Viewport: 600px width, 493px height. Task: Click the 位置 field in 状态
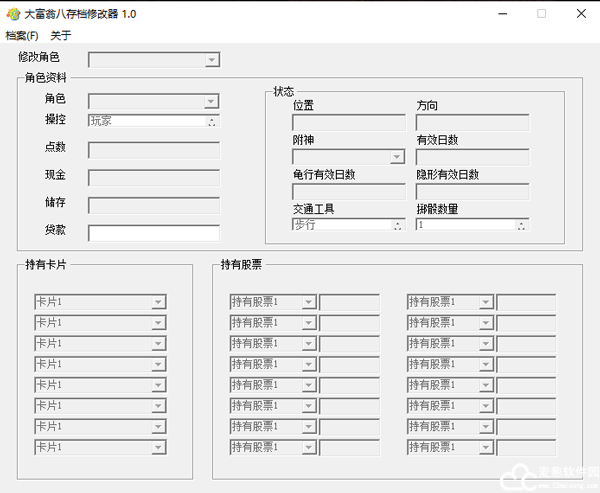pyautogui.click(x=348, y=123)
